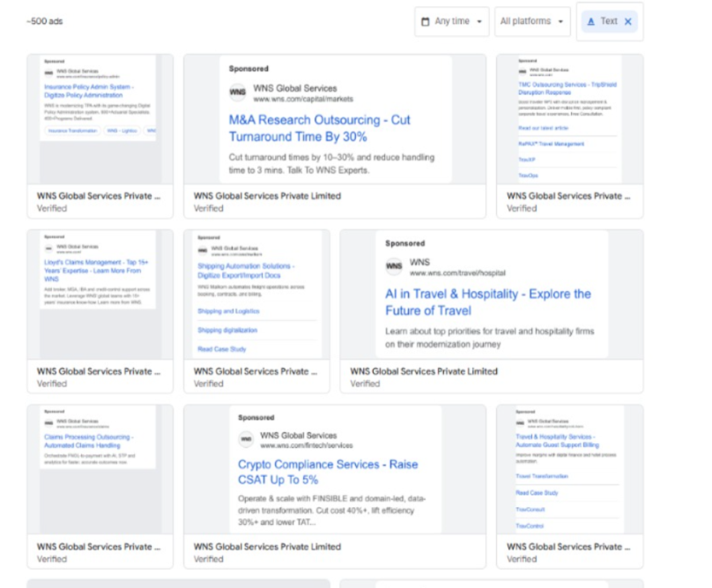Viewport: 712px width, 588px height.
Task: Remove the Text format filter with X
Action: pos(628,21)
